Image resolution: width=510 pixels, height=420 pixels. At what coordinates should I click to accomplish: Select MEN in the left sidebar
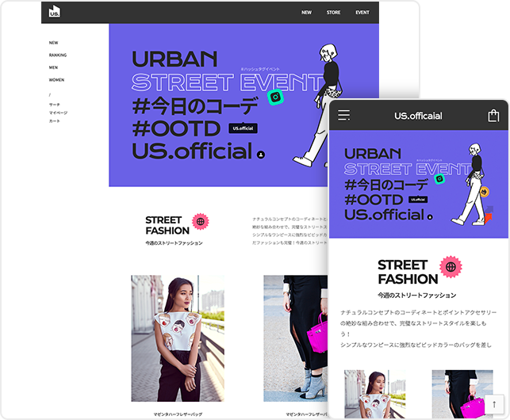(x=53, y=67)
